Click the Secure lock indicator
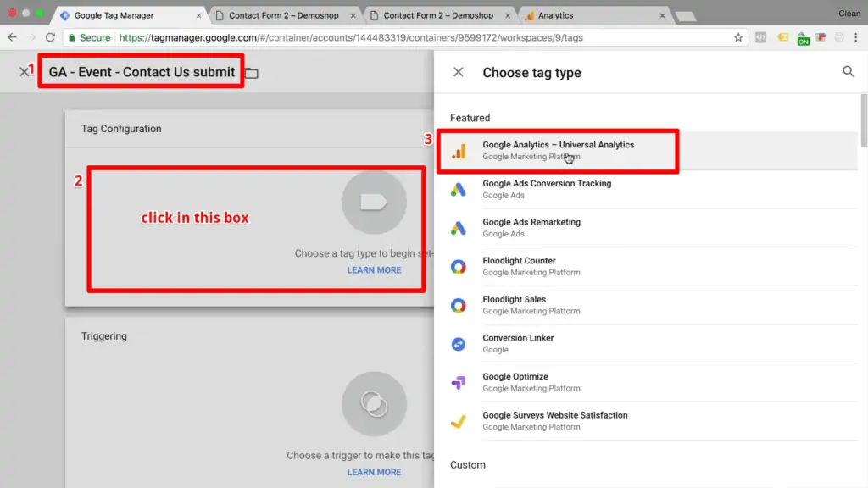The width and height of the screenshot is (868, 488). (x=89, y=37)
